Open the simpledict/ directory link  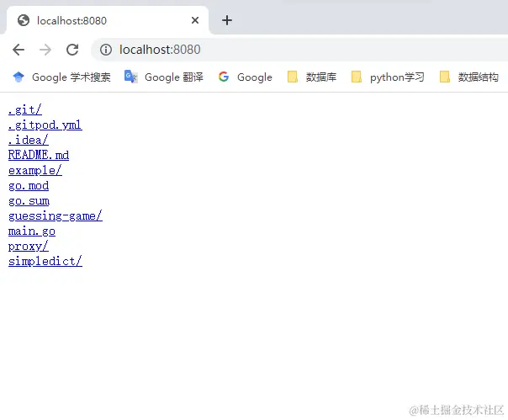tap(45, 261)
